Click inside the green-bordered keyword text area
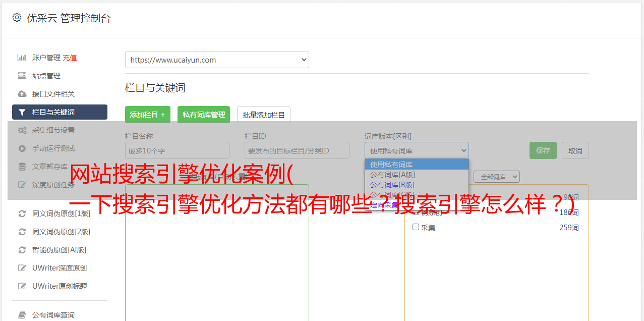Image resolution: width=644 pixels, height=321 pixels. (x=217, y=252)
